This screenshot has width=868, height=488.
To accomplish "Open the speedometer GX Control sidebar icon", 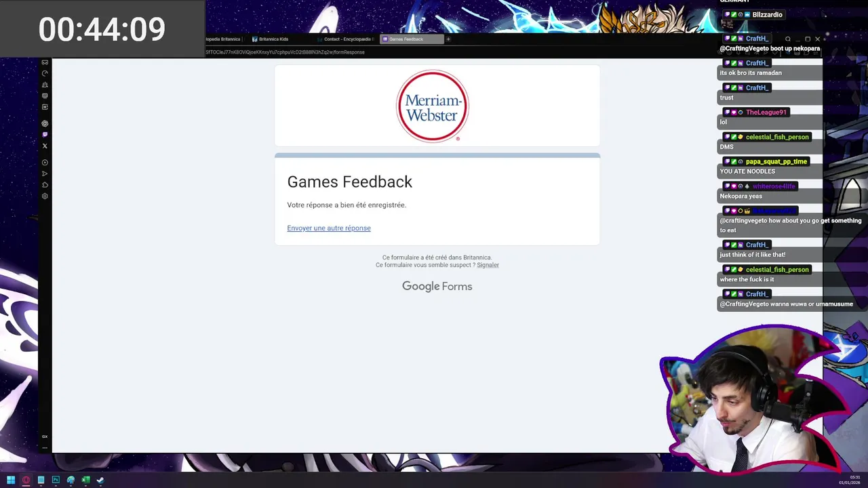I will 45,73.
